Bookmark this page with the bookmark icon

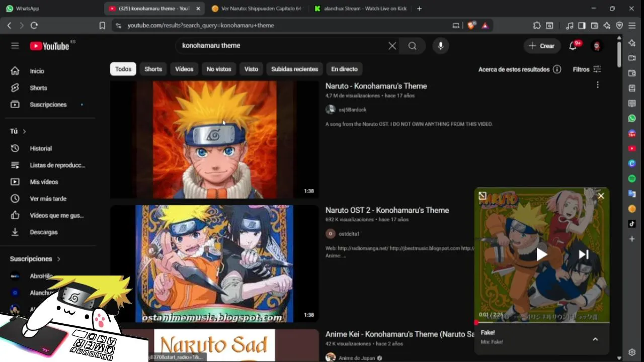point(102,25)
